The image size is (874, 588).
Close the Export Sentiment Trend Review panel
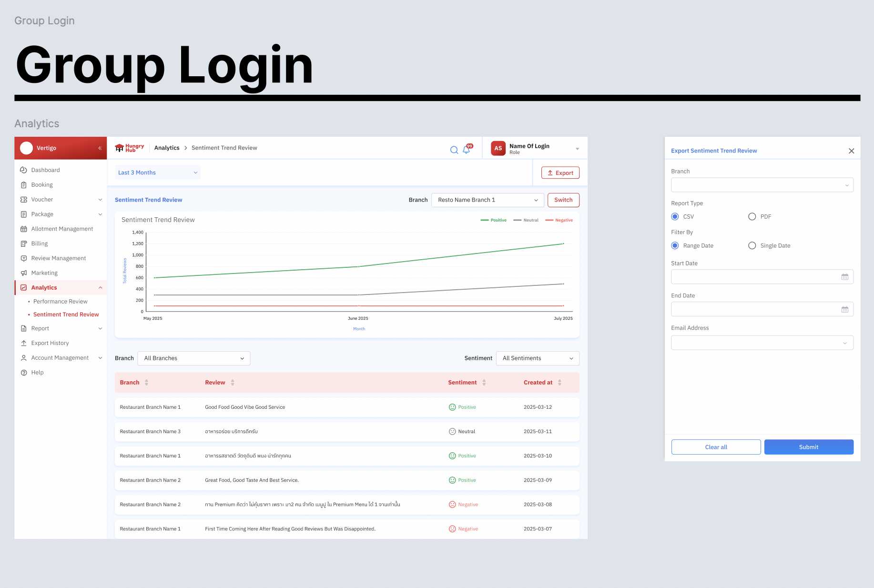(851, 151)
